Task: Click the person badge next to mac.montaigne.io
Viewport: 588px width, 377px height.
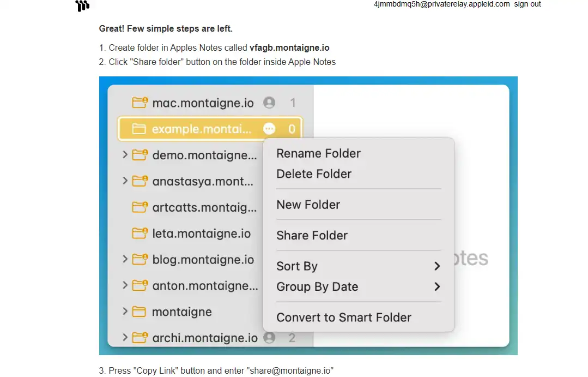Action: [269, 103]
